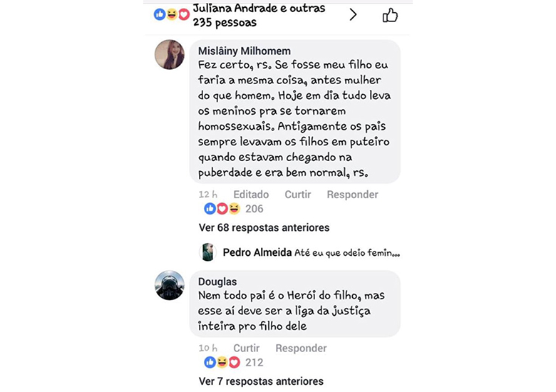Open the post reactions icons cluster at top
This screenshot has width=556, height=392.
pyautogui.click(x=172, y=14)
